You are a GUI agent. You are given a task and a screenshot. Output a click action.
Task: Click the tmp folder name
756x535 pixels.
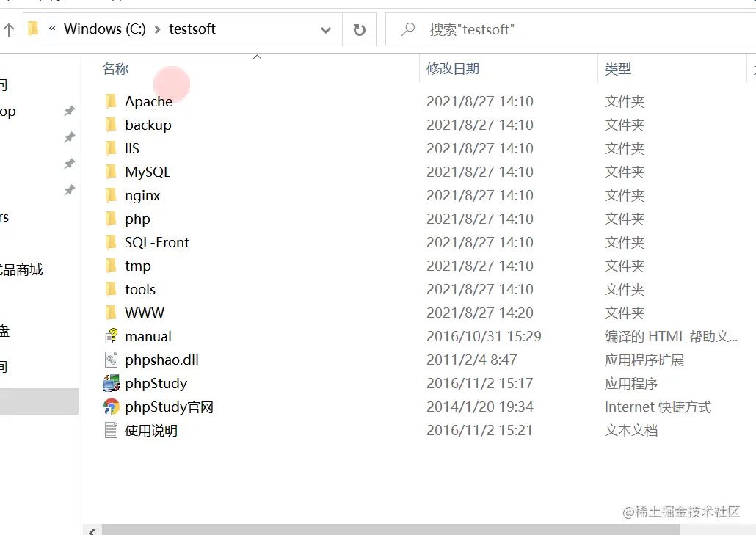point(137,266)
